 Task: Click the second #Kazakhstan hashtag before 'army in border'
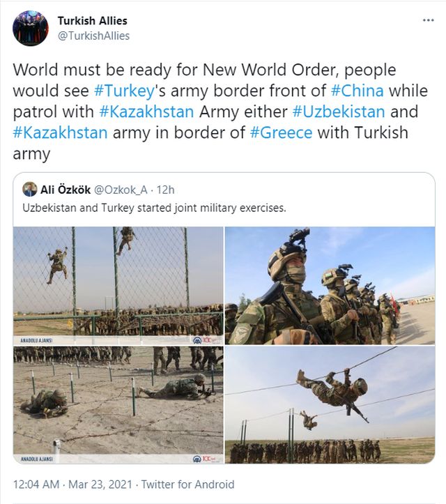pos(60,132)
